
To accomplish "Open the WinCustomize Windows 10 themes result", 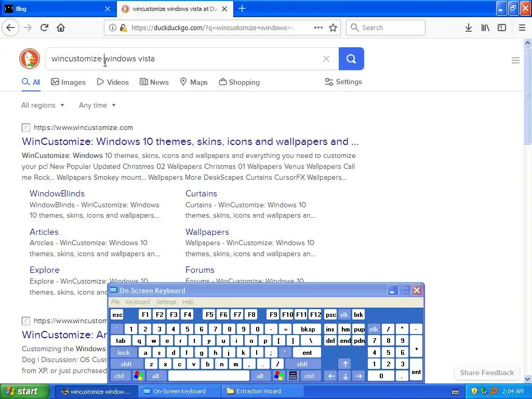I will point(190,141).
